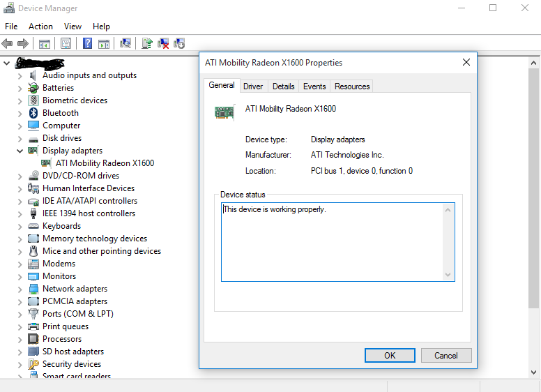
Task: Select the Bluetooth icon in tree
Action: click(x=33, y=113)
